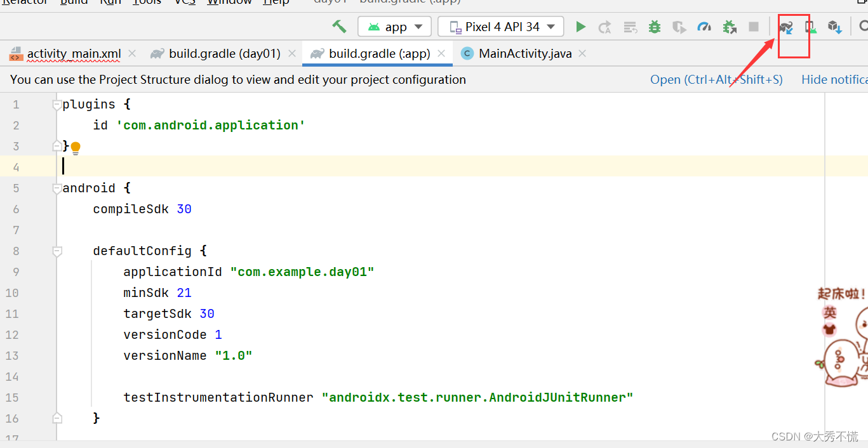Open the Project Structure dialog link
This screenshot has width=868, height=448.
[716, 79]
